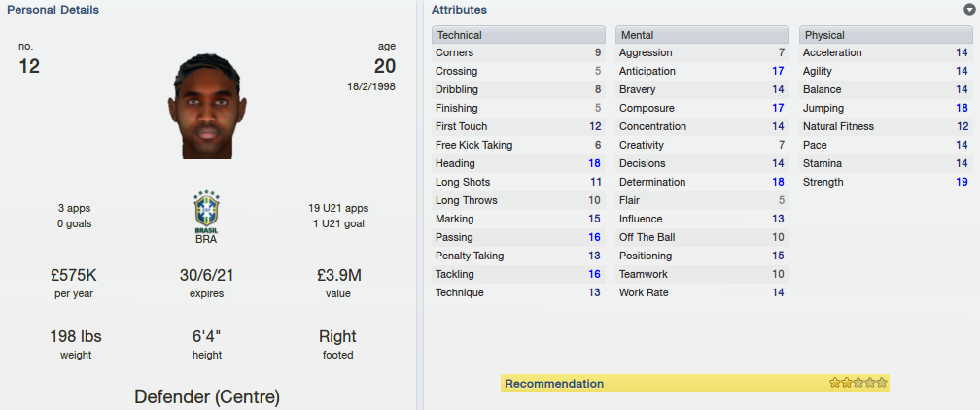980x410 pixels.
Task: Click the Personal Details panel title
Action: click(x=53, y=10)
